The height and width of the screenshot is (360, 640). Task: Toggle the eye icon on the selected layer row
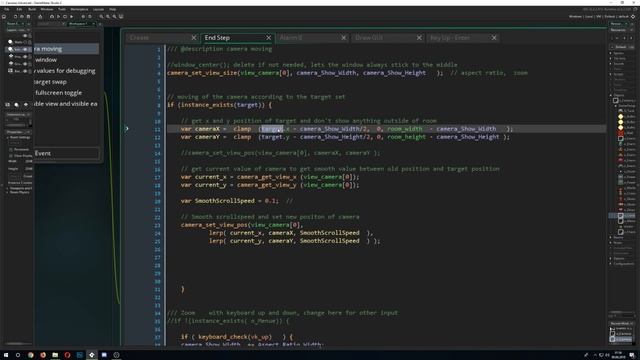[25, 49]
